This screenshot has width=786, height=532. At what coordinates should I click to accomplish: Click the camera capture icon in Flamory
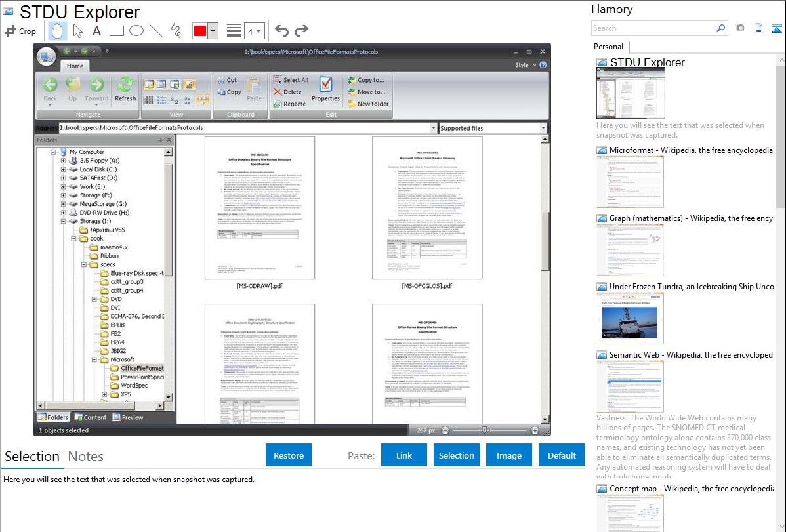coord(740,28)
